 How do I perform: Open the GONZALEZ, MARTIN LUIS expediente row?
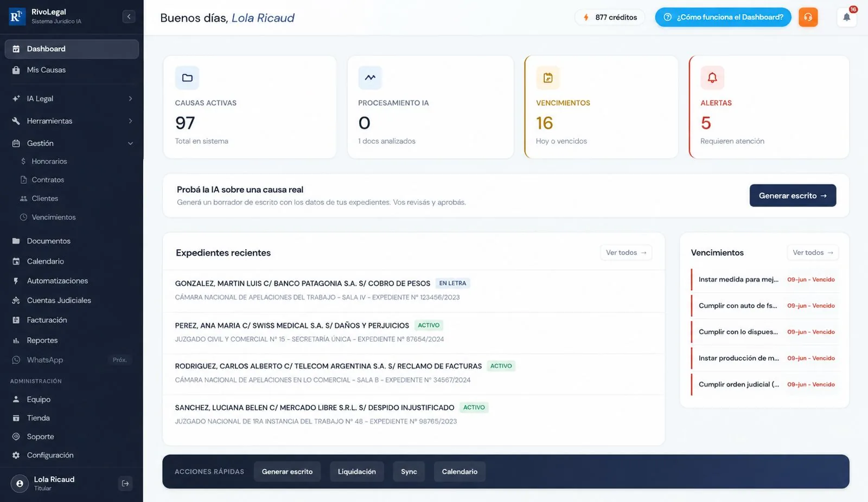coord(413,291)
